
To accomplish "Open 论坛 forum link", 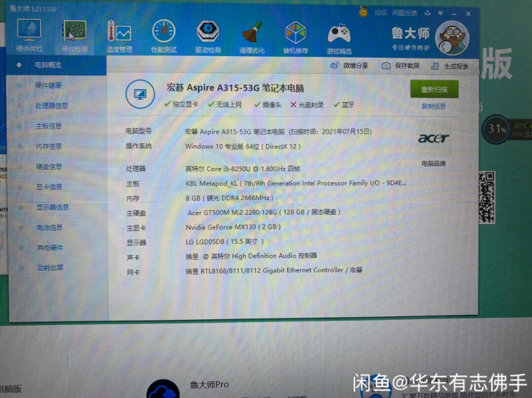I will 381,12.
